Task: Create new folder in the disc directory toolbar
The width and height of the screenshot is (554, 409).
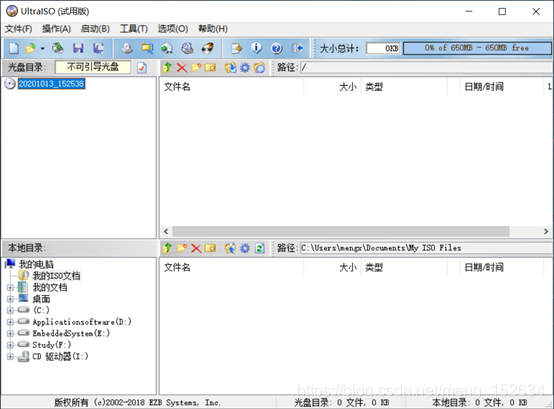Action: (196, 67)
